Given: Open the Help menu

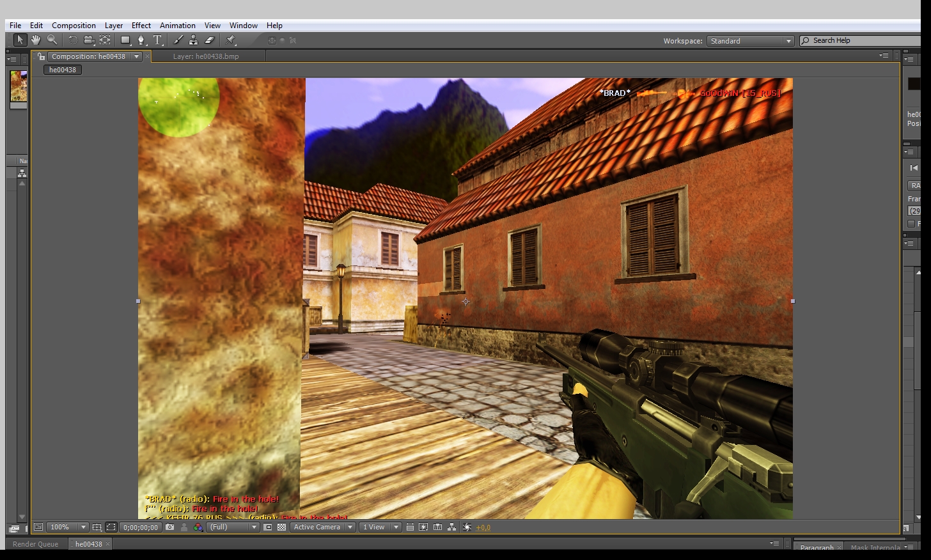Looking at the screenshot, I should (274, 26).
